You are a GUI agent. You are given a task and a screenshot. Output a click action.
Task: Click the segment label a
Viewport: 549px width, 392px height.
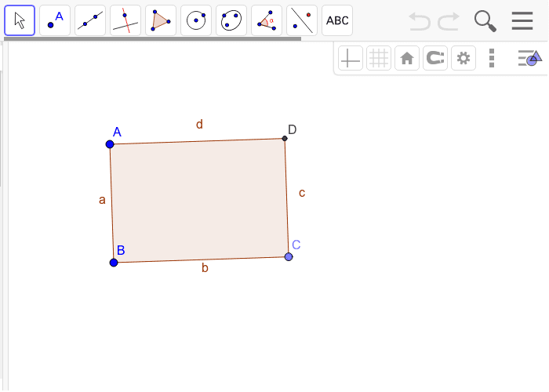[102, 200]
